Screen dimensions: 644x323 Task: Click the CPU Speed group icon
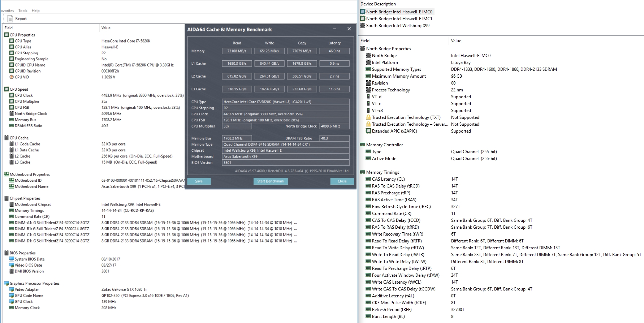point(7,89)
